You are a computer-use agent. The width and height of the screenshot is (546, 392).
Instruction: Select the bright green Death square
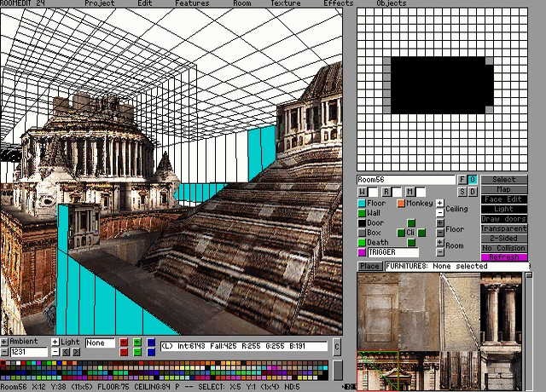point(362,243)
